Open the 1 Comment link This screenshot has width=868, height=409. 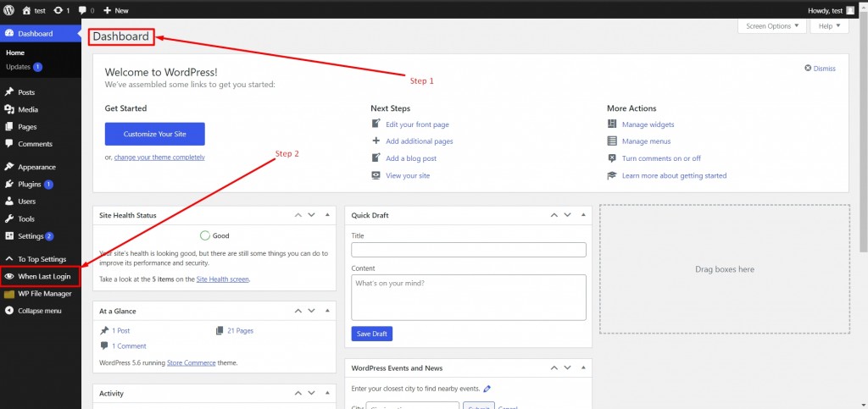pos(129,346)
